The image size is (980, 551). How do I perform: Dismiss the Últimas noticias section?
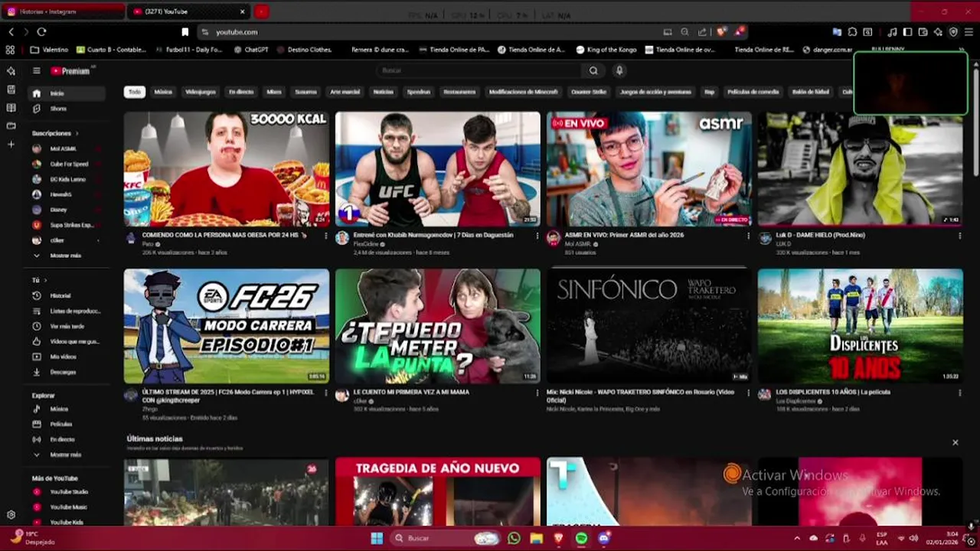[x=955, y=442]
